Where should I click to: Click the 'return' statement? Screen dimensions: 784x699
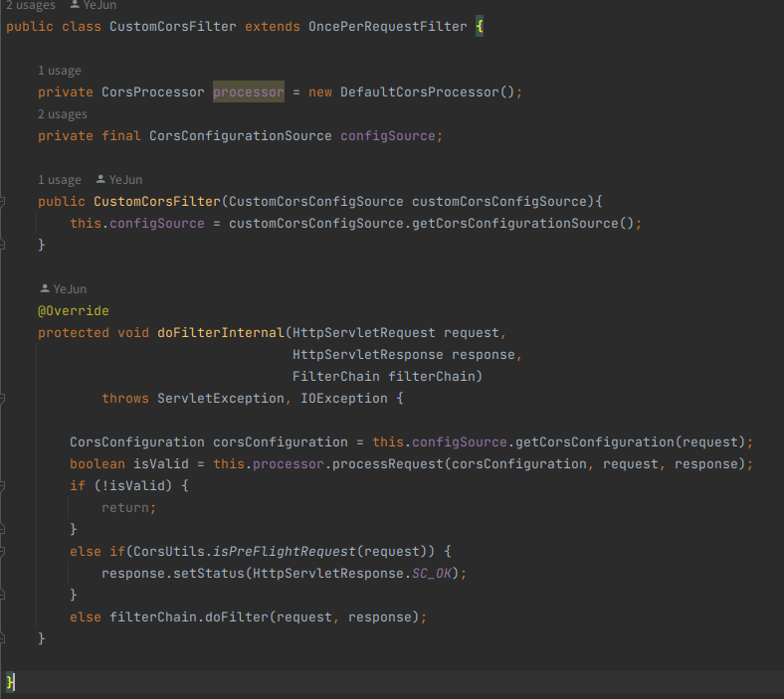click(x=125, y=508)
